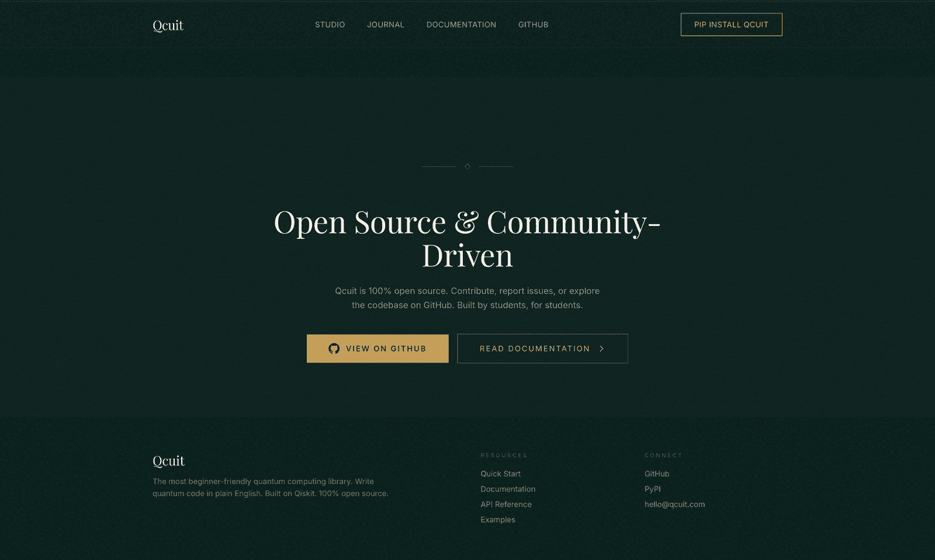The image size is (935, 560).
Task: Open the Quick Start footer link
Action: click(500, 474)
